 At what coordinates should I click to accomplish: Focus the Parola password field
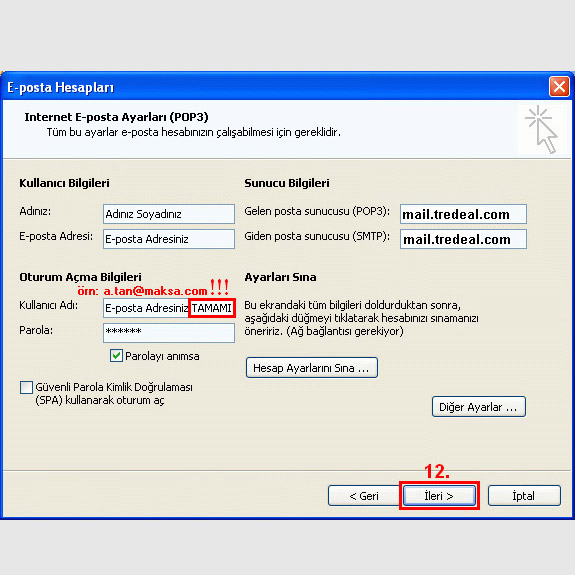point(169,333)
